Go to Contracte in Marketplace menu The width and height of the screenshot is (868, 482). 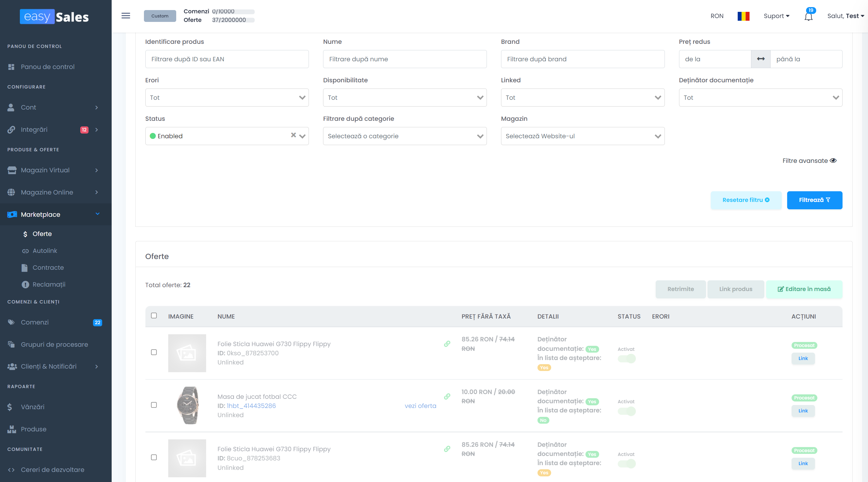pos(48,267)
